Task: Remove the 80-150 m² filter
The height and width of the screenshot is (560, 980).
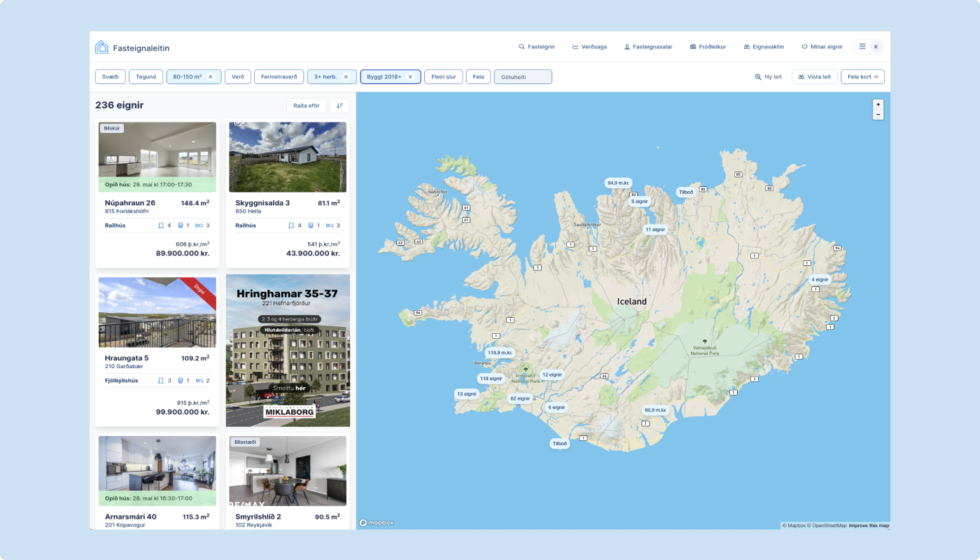Action: 210,77
